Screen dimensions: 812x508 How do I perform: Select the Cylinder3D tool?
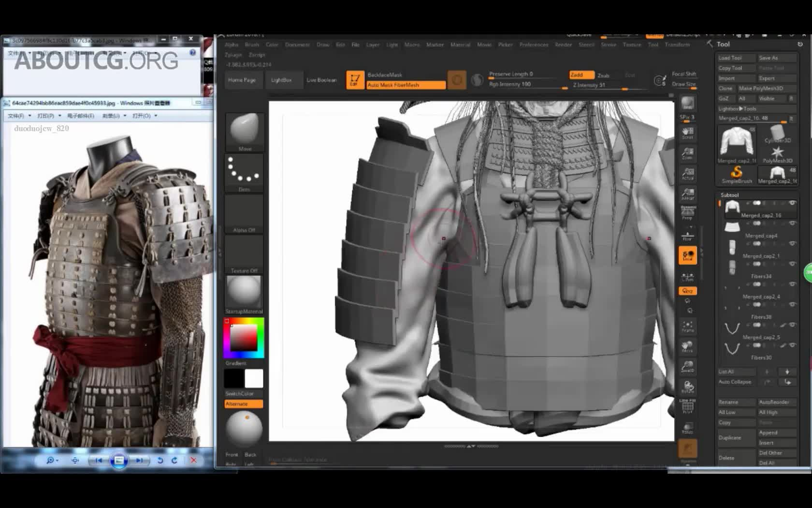[777, 134]
